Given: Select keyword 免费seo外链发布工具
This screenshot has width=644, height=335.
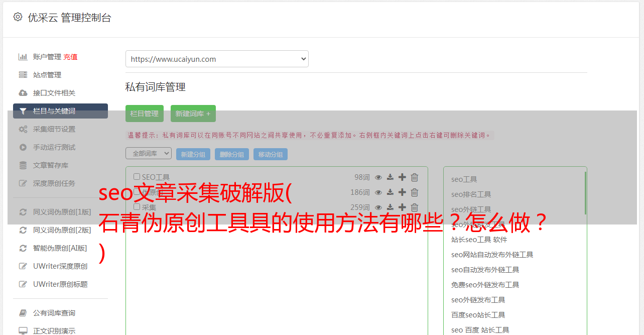Looking at the screenshot, I should pos(485,285).
